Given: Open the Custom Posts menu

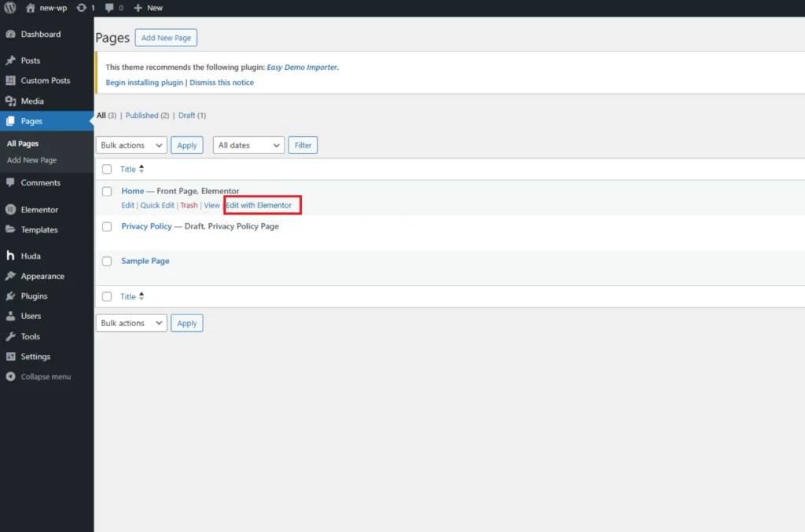Looking at the screenshot, I should click(x=46, y=80).
